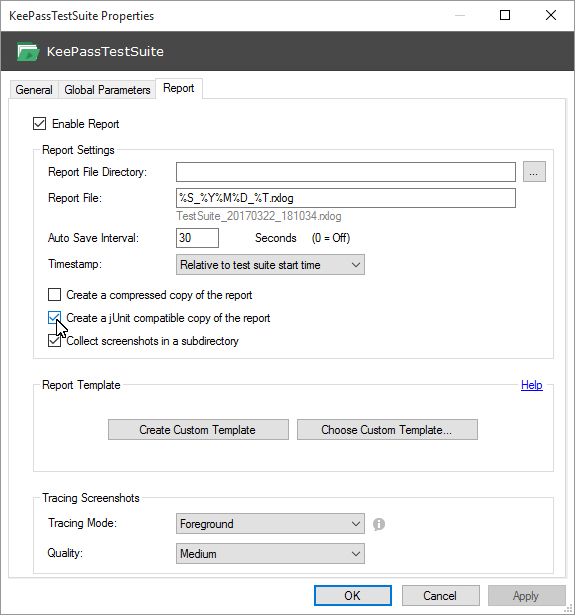Image resolution: width=575 pixels, height=615 pixels.
Task: Toggle Create a jUnit compatible copy checkbox
Action: click(x=55, y=318)
